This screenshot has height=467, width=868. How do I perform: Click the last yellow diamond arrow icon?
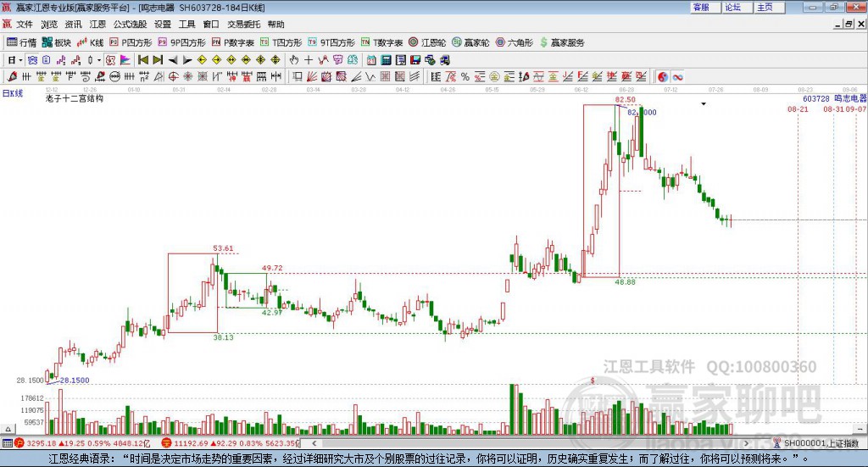275,60
